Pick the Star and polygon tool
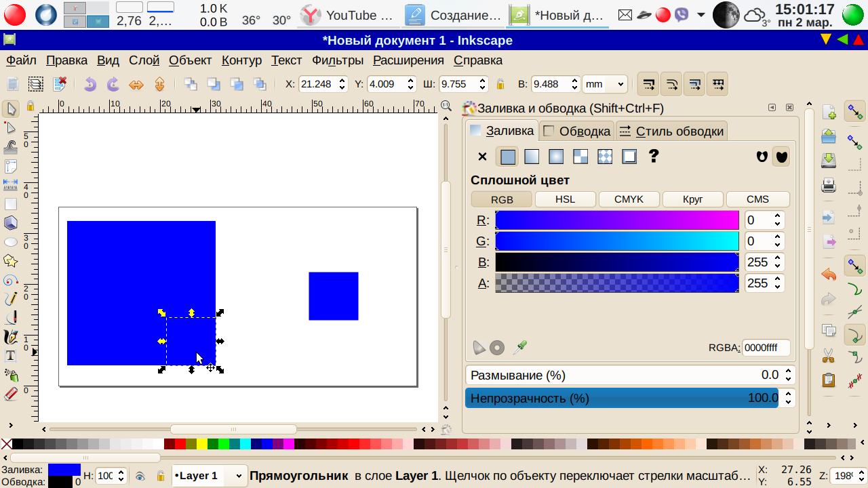 click(10, 260)
